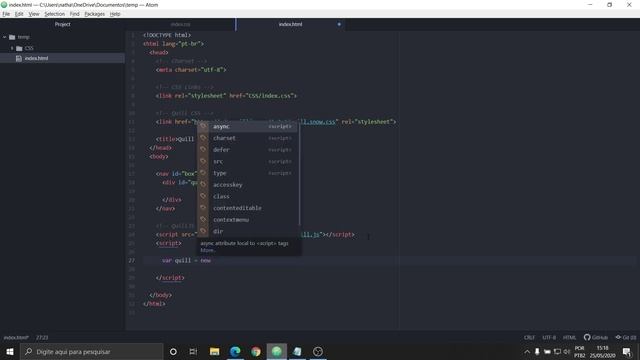
Task: Open the Selection menu
Action: [54, 14]
